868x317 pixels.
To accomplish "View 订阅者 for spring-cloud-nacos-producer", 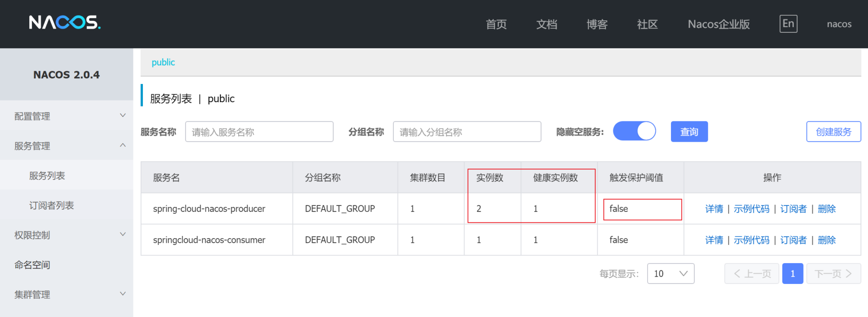I will pos(793,209).
